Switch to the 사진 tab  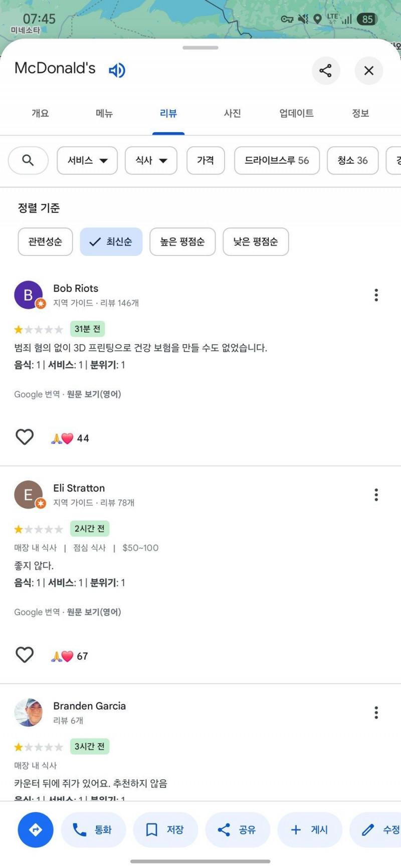(x=232, y=114)
